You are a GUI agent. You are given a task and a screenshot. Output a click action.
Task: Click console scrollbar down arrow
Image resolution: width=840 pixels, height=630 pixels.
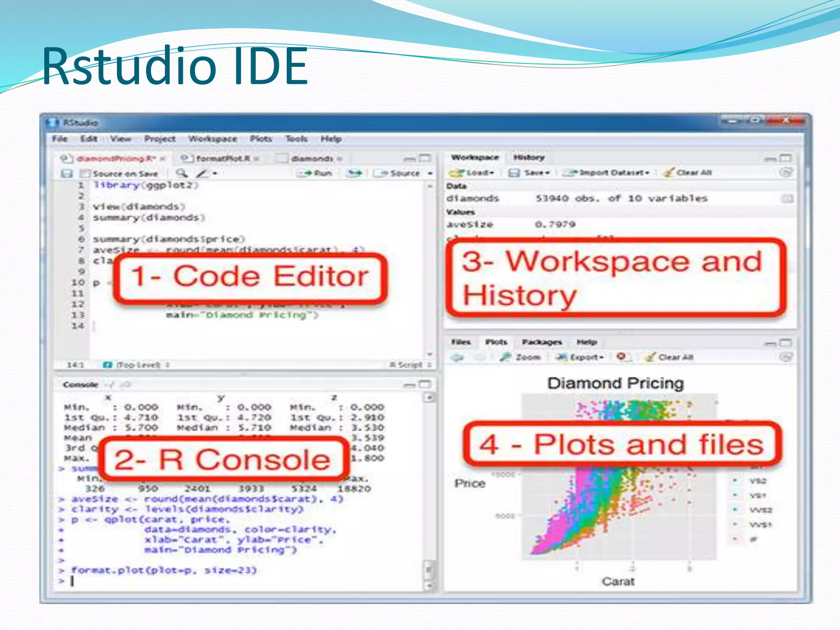click(429, 586)
